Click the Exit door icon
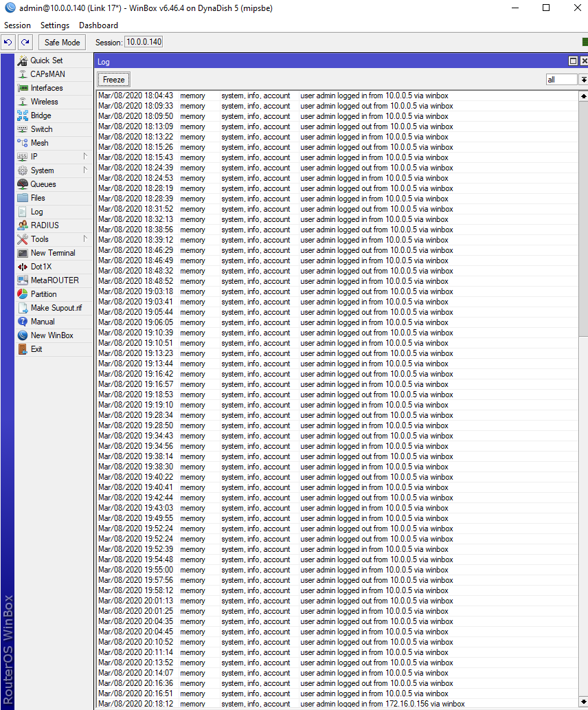This screenshot has height=710, width=588. tap(23, 349)
